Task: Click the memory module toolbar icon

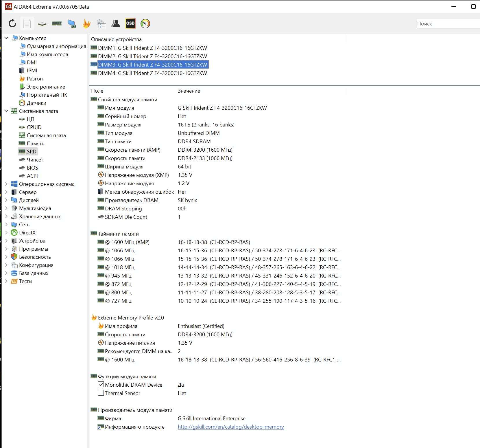Action: click(x=57, y=23)
